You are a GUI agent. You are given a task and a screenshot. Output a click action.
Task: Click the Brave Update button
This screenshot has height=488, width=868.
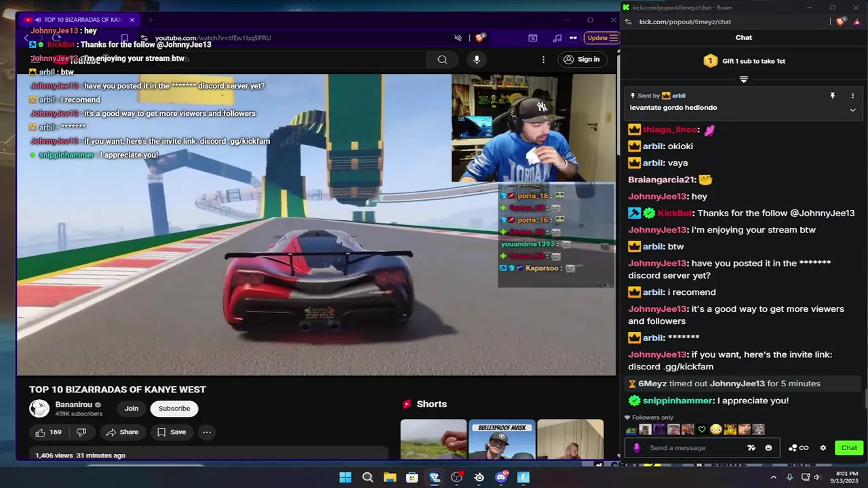click(x=602, y=38)
